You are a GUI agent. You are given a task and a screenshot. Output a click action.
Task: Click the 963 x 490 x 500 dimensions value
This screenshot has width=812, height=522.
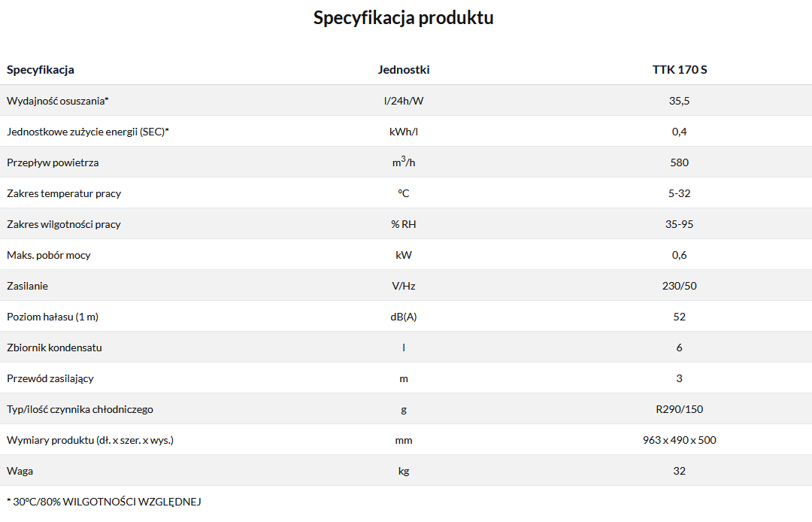coord(680,440)
